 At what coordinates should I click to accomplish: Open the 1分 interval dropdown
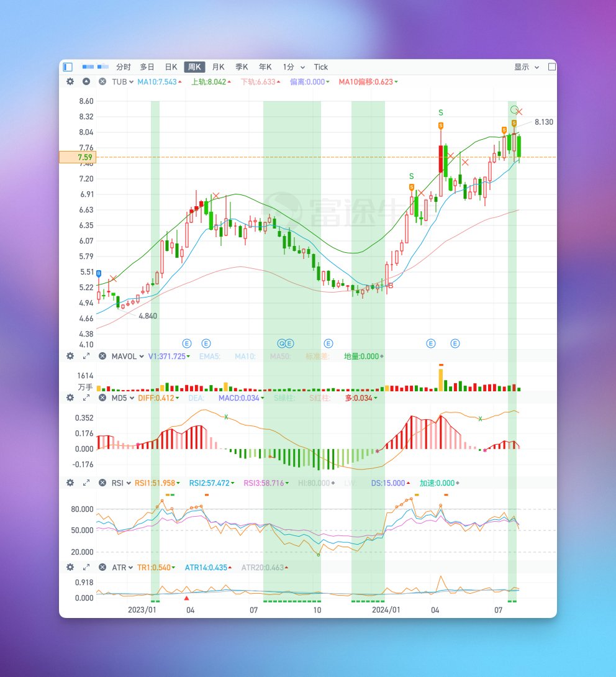click(289, 66)
